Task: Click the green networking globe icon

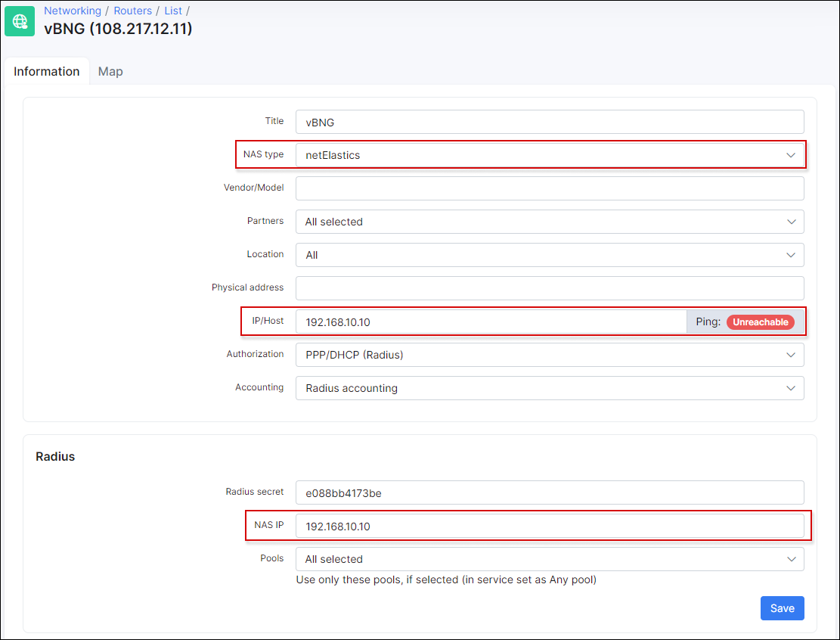Action: 20,21
